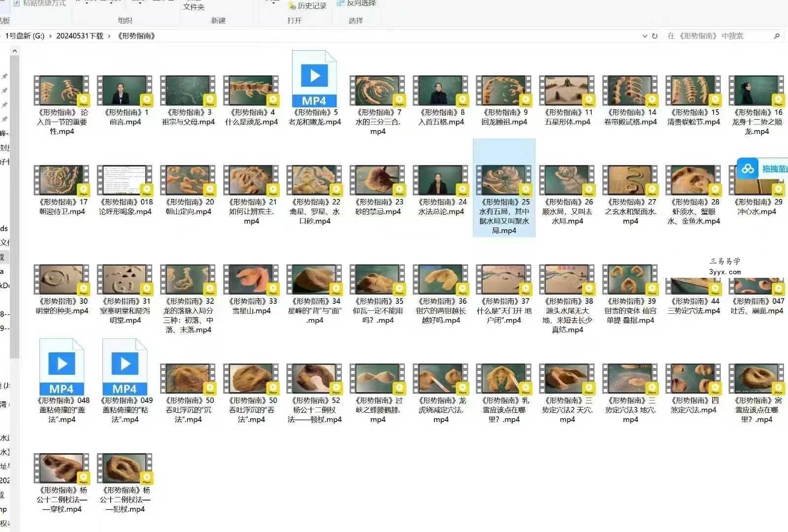
Task: Refresh the current folder view
Action: pyautogui.click(x=655, y=36)
